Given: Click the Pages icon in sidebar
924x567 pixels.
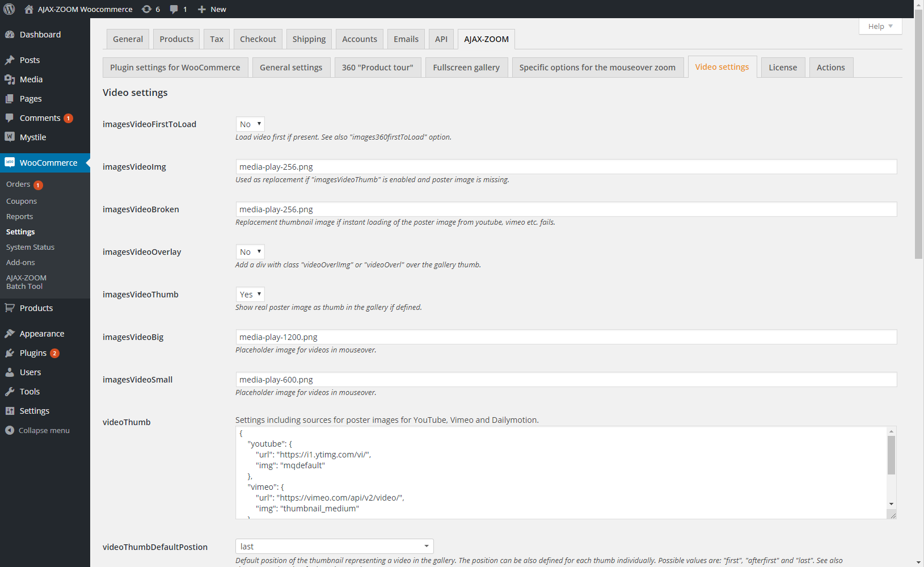Looking at the screenshot, I should (10, 99).
